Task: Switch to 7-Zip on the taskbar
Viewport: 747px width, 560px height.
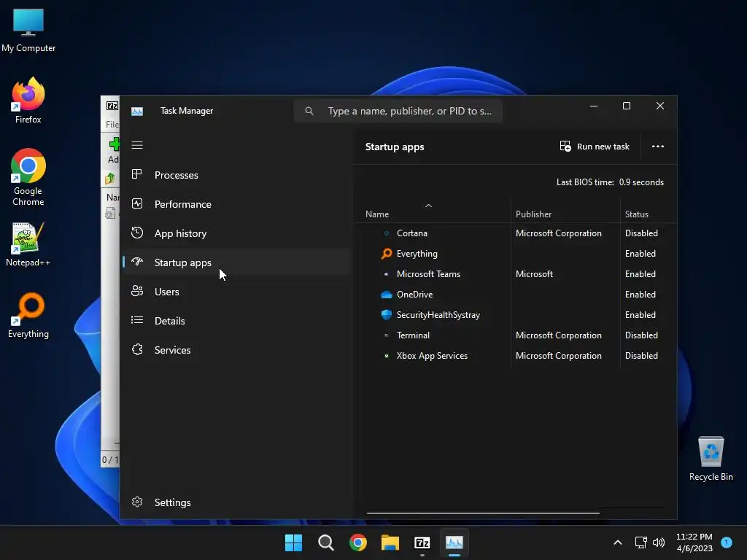Action: (422, 542)
